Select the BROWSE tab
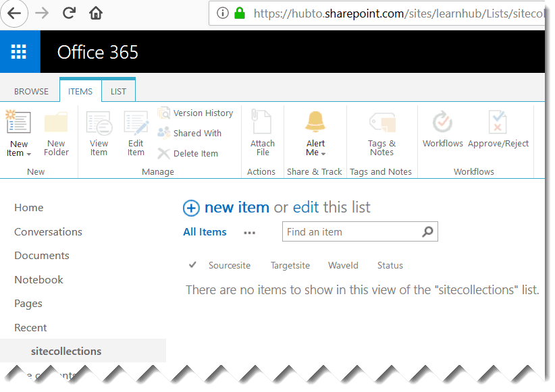Screen dimensions: 555x392 pos(30,91)
